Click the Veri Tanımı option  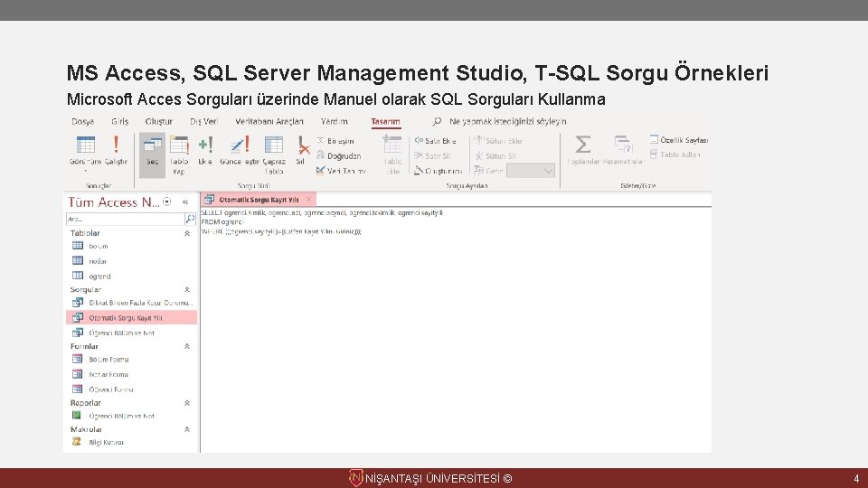(x=341, y=171)
